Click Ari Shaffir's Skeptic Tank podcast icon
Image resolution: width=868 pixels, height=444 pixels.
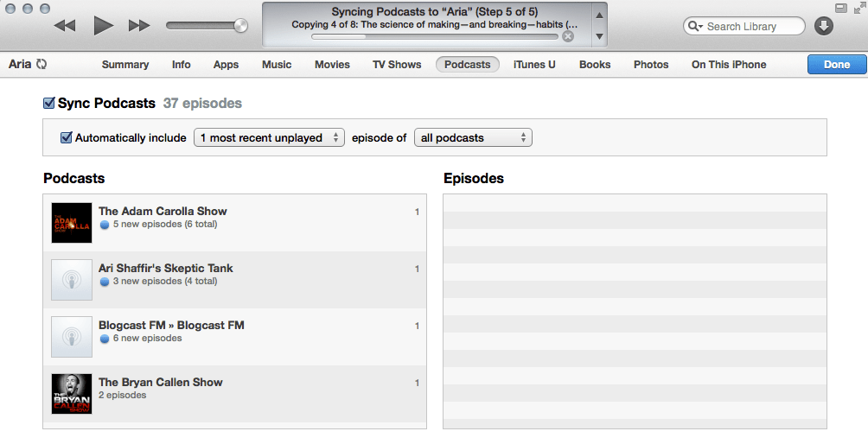point(72,280)
